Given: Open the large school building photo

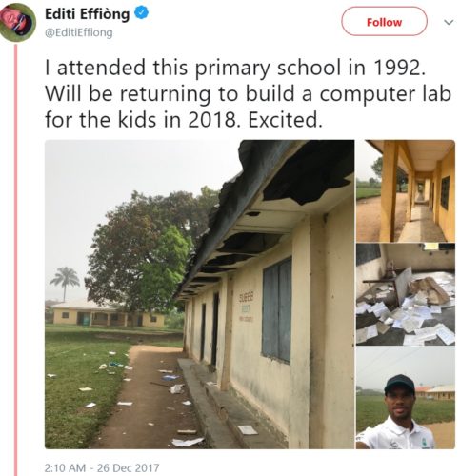Looking at the screenshot, I should coord(199,294).
